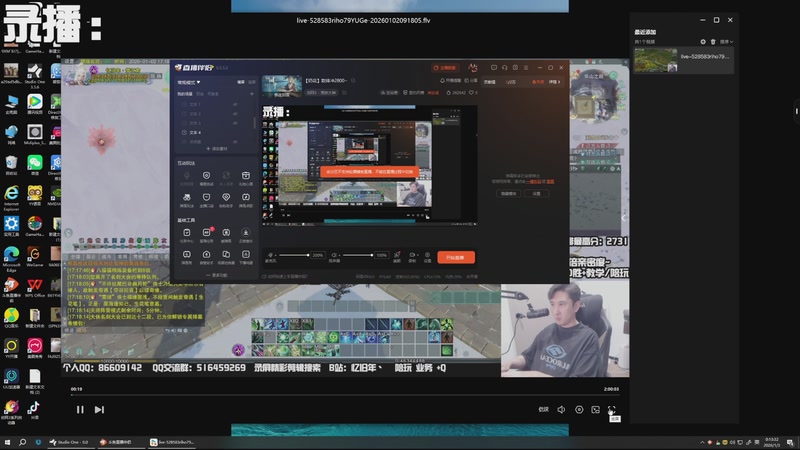Click 更多功能 in 直播伴侣 tools panel

(x=217, y=276)
